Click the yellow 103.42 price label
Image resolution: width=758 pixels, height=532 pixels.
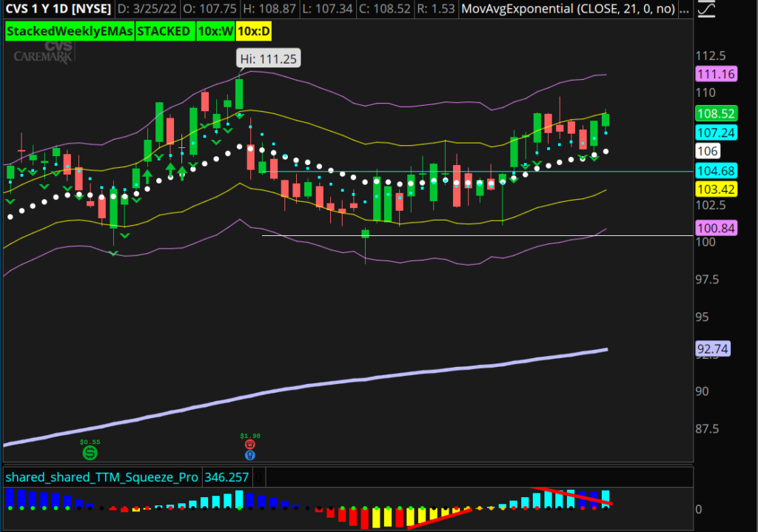tap(714, 189)
